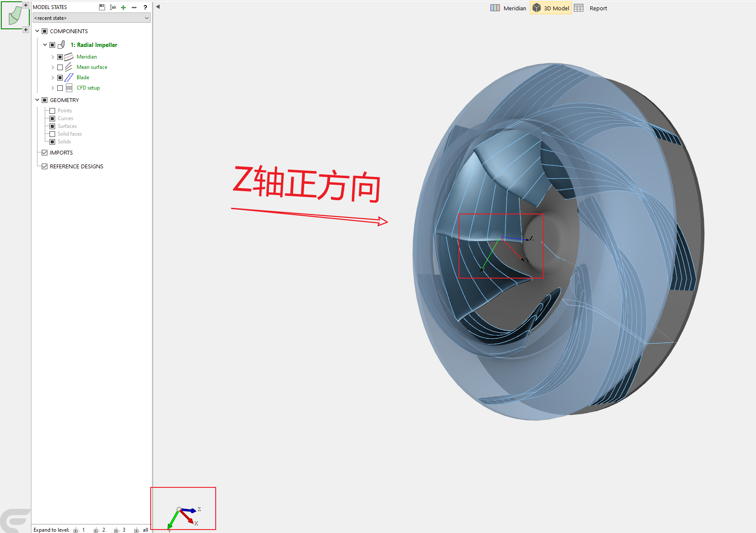The width and height of the screenshot is (756, 533).
Task: Expand tree to level 2
Action: (99, 530)
